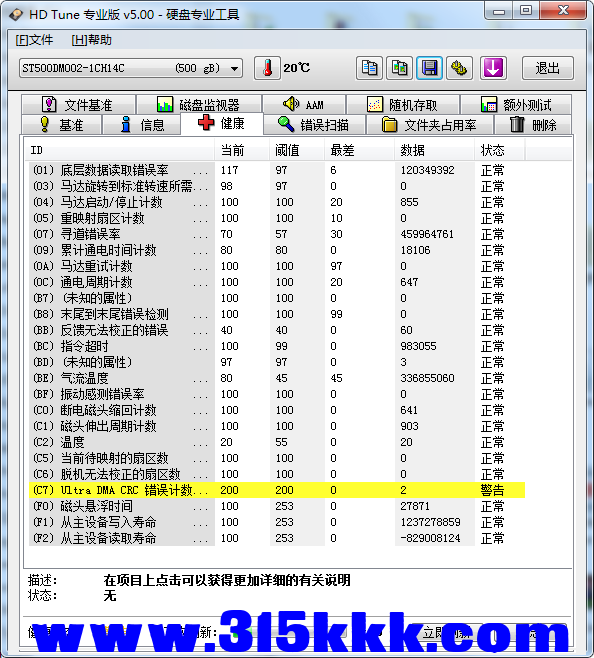
Task: Open the 信息 tab
Action: tap(142, 125)
